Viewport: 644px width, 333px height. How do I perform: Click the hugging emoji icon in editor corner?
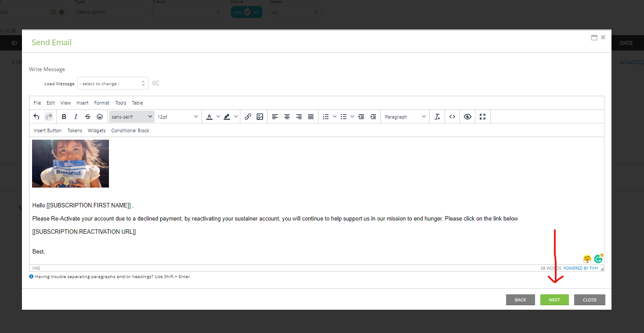coord(587,259)
